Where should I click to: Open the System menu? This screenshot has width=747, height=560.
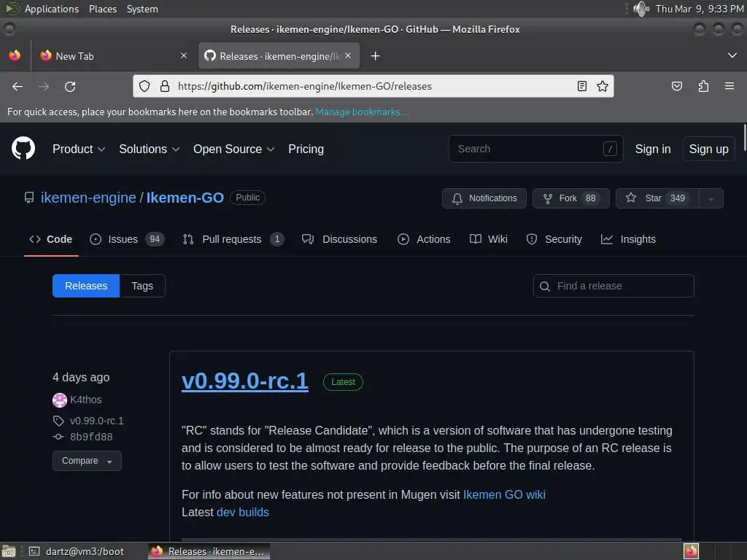pyautogui.click(x=142, y=9)
